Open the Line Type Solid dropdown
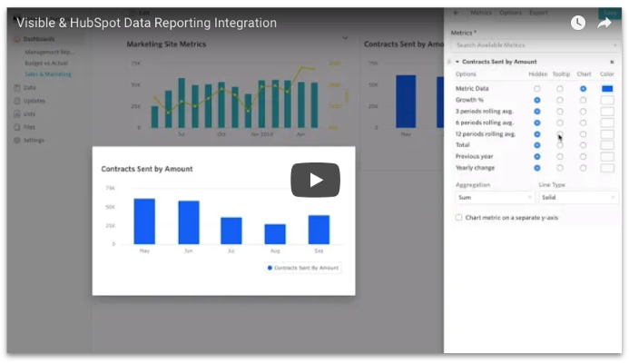 pos(578,198)
